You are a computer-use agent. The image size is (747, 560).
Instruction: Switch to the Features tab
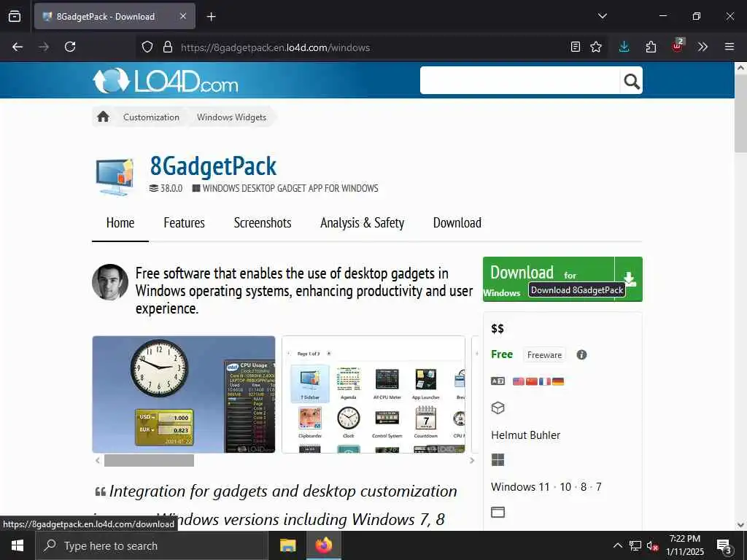click(184, 223)
